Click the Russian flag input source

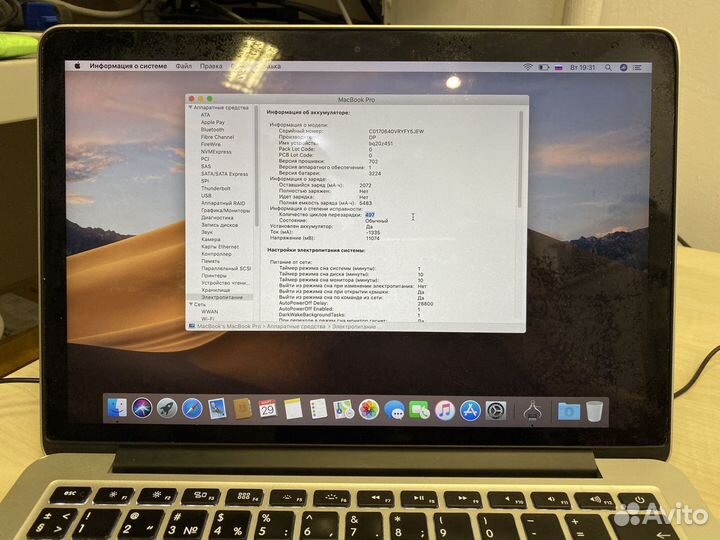click(x=558, y=68)
